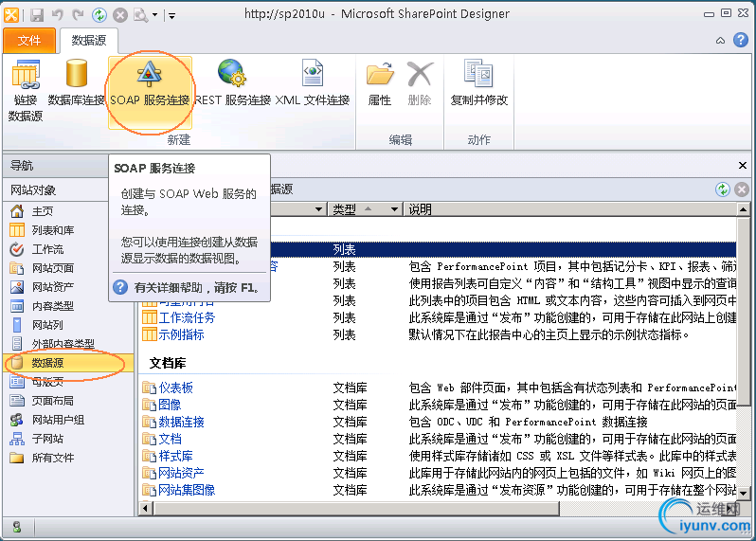756x541 pixels.
Task: Open 网站列 in navigation pane
Action: pos(47,325)
